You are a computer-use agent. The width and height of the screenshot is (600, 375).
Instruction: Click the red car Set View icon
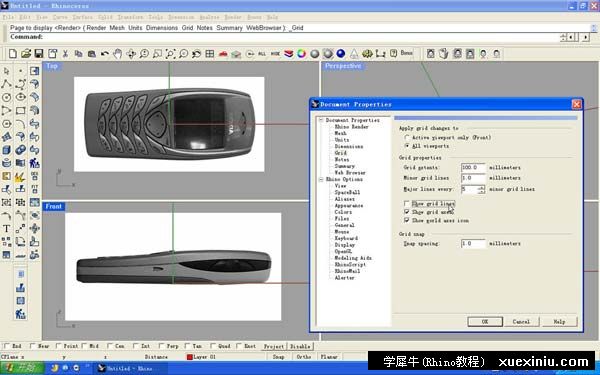click(x=223, y=54)
